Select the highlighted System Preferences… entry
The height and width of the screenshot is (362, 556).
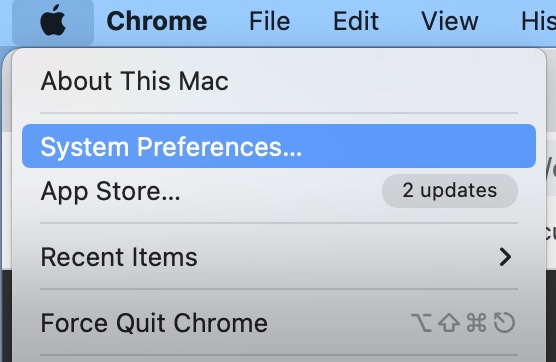point(279,146)
